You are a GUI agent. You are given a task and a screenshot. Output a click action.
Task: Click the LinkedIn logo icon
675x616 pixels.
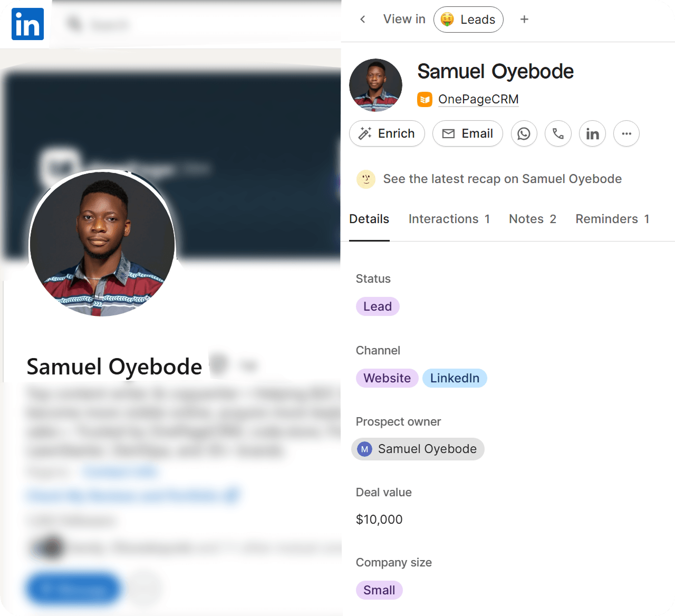pos(27,24)
